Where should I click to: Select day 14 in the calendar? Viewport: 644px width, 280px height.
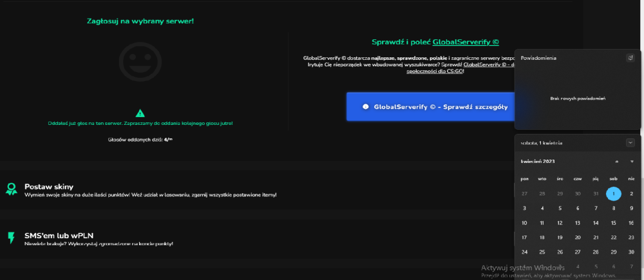(x=596, y=223)
